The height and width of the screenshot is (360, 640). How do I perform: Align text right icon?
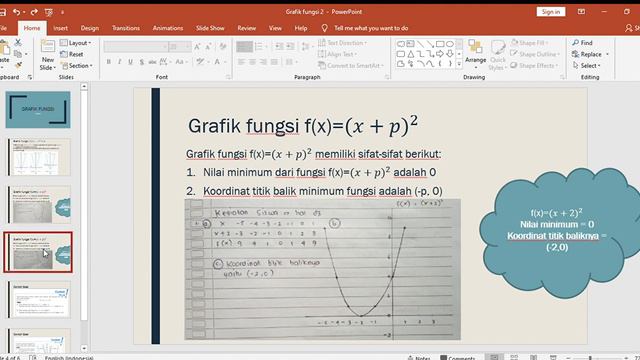263,62
